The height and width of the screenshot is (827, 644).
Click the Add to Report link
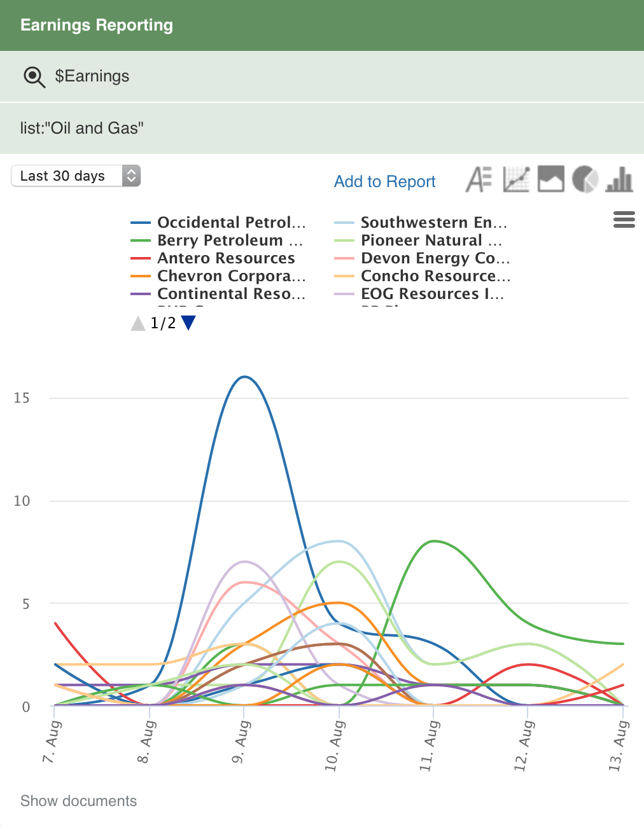[x=385, y=182]
